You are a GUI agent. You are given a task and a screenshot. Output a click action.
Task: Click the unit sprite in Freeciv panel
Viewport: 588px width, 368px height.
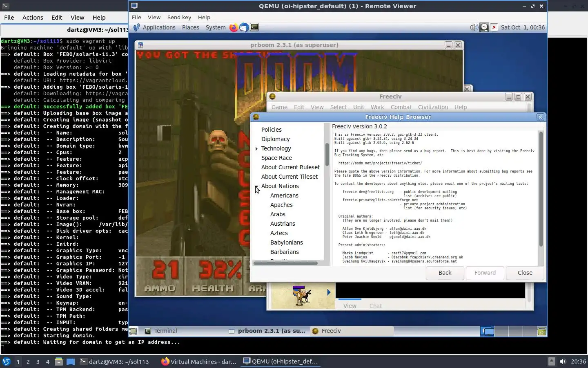click(301, 295)
